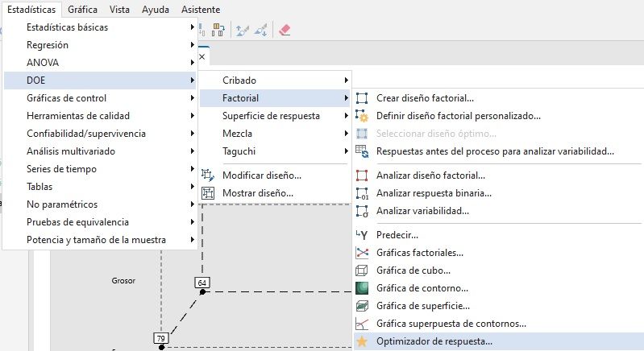The image size is (644, 351).
Task: Open Pruebas de equivalencia submenu
Action: [100, 222]
